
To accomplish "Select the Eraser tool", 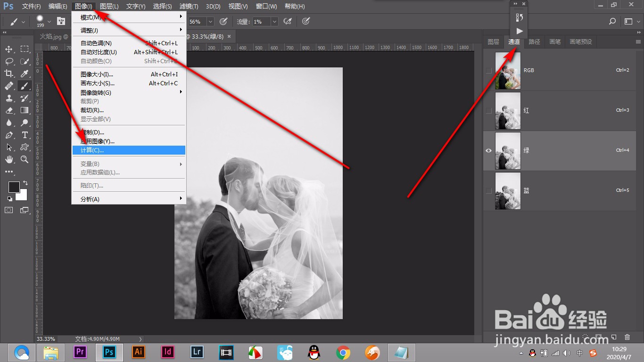I will point(9,110).
